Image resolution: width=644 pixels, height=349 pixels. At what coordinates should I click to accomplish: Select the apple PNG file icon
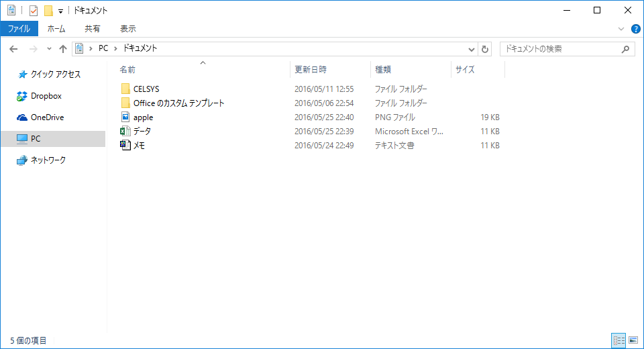(125, 117)
